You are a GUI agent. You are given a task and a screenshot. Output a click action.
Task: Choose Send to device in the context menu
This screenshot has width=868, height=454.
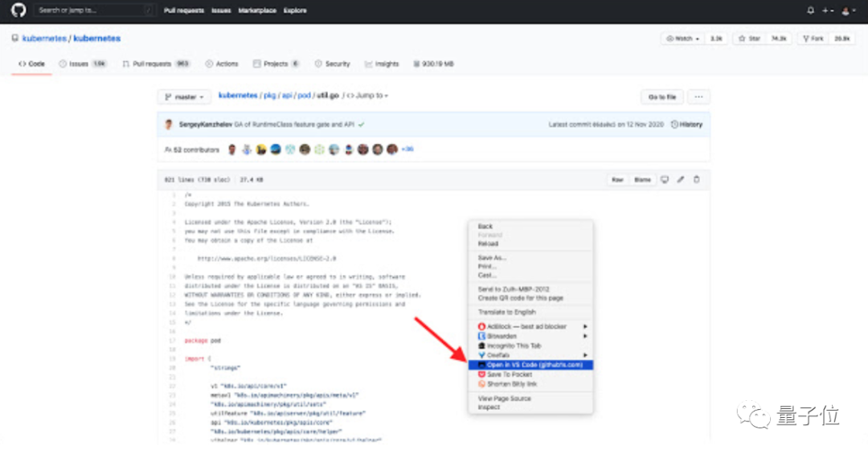point(530,289)
